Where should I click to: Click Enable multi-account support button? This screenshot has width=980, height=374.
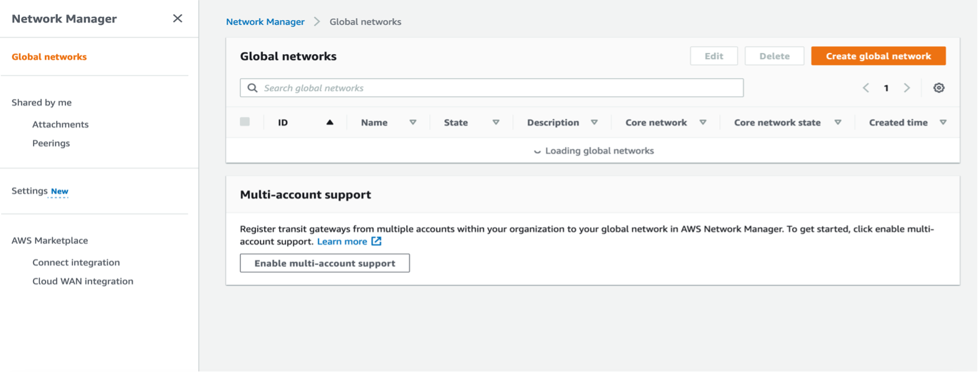point(325,263)
